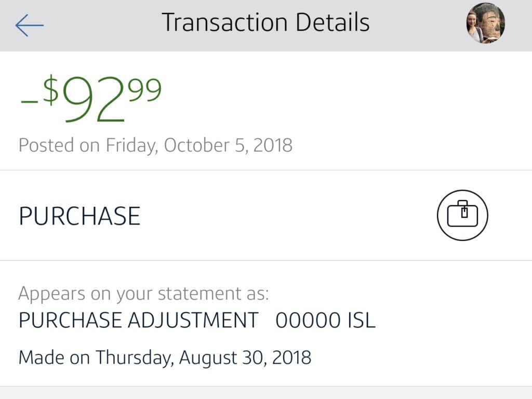
Task: Click the dollar sign in amount
Action: [51, 89]
